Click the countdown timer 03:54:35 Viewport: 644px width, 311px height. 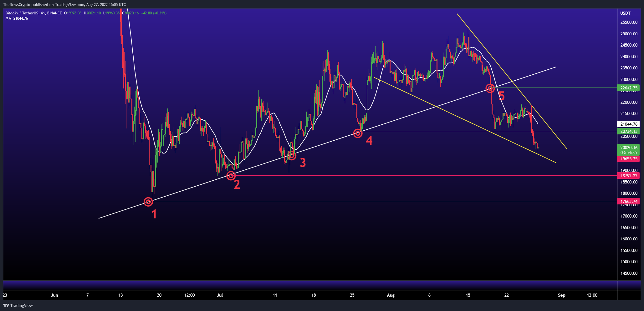[x=628, y=153]
